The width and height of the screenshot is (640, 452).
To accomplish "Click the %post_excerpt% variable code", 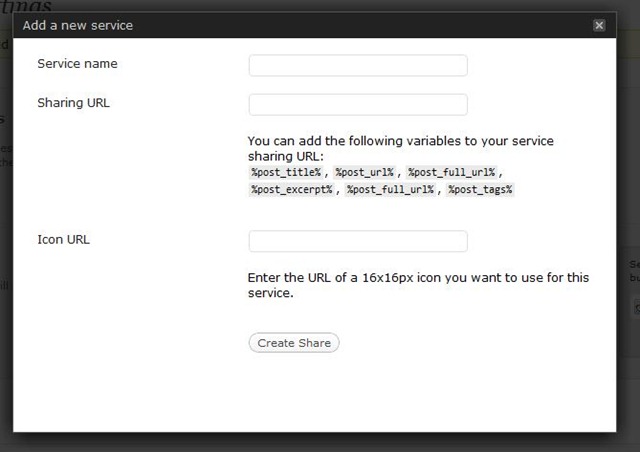I will (292, 189).
